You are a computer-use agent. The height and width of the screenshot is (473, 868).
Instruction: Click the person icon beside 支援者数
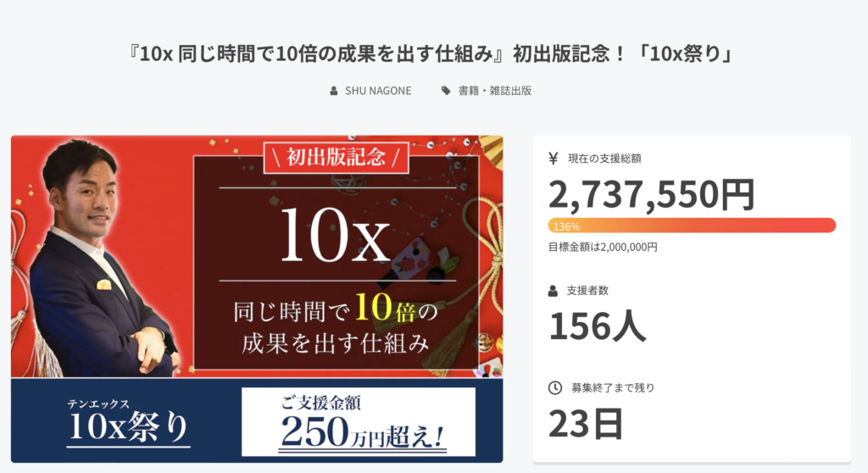[x=553, y=291]
